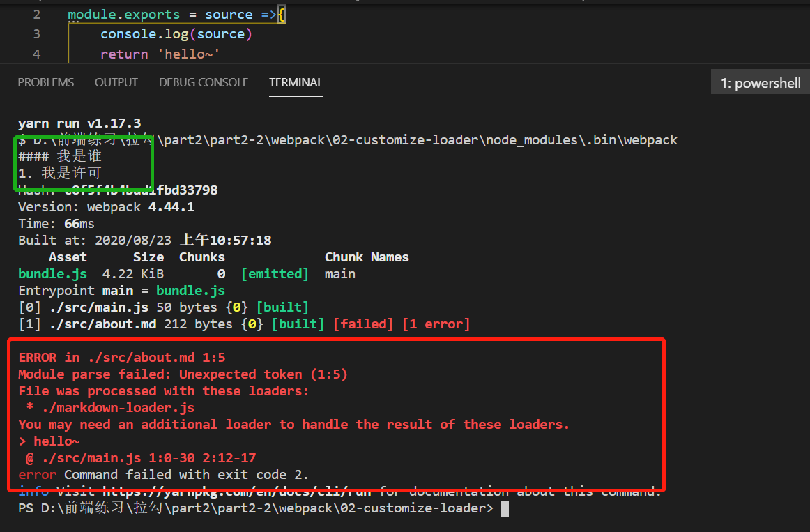Click line number 3 in editor gutter

pyautogui.click(x=37, y=34)
